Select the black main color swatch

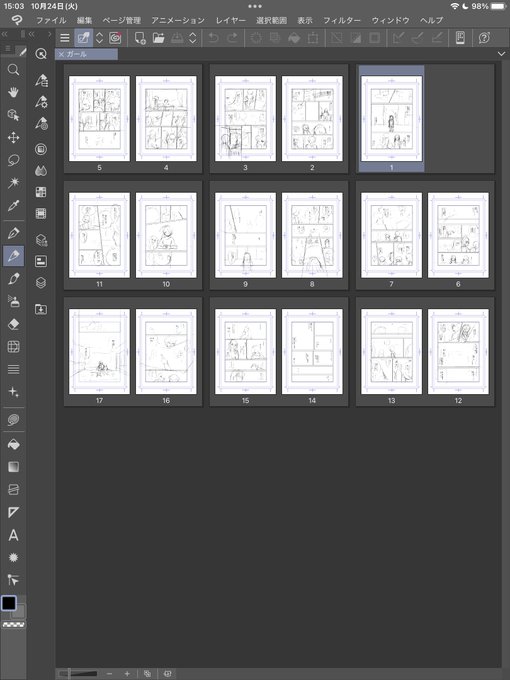pyautogui.click(x=9, y=603)
